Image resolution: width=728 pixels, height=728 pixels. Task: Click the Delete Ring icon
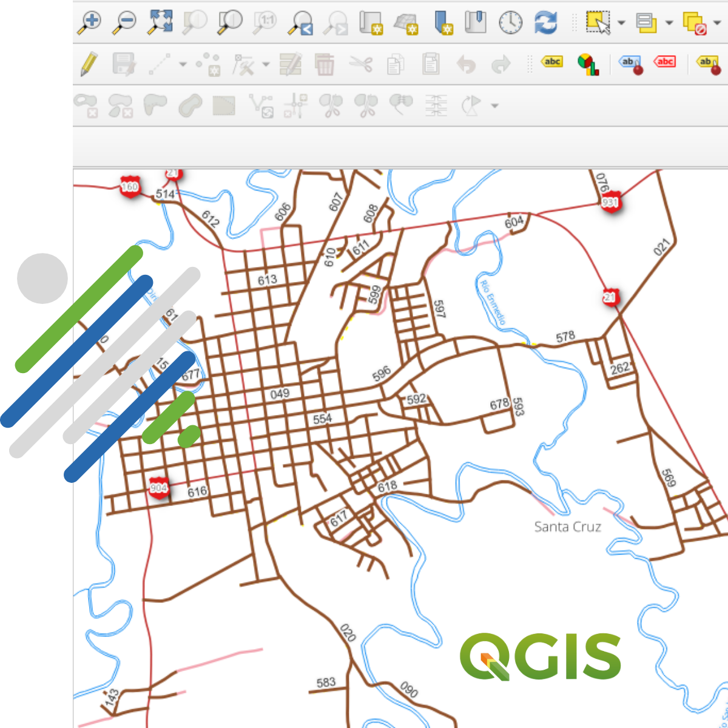tap(86, 106)
